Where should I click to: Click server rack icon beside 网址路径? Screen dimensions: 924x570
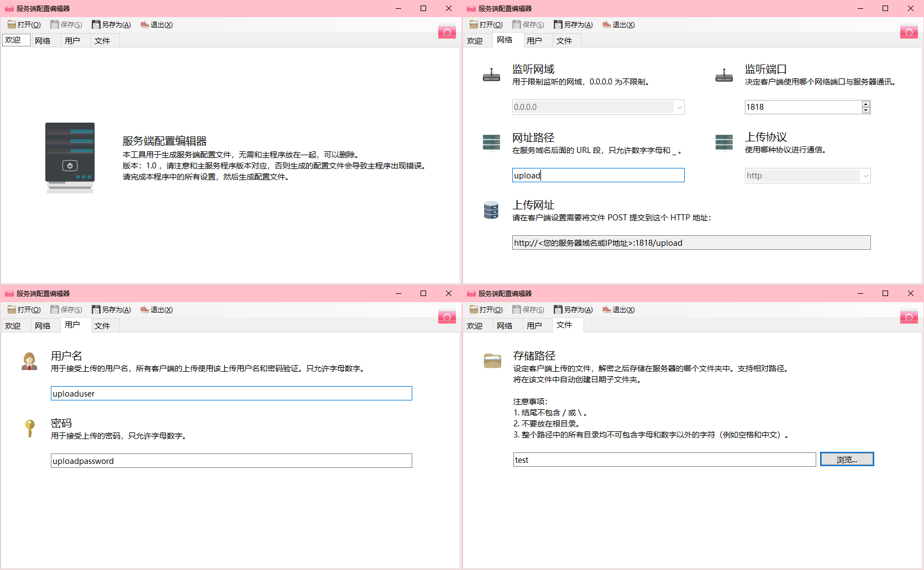point(491,142)
